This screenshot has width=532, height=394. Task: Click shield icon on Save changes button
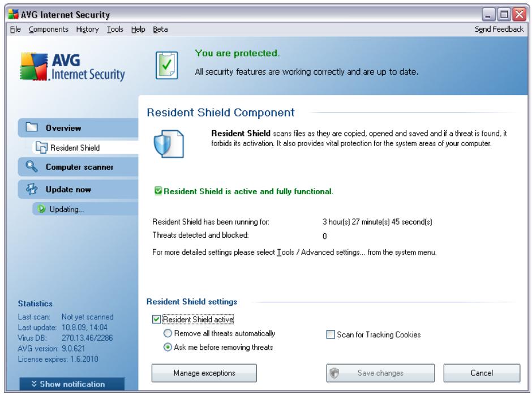334,373
